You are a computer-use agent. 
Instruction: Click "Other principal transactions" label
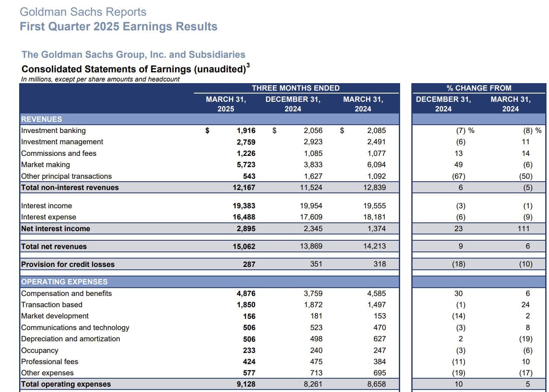click(67, 176)
